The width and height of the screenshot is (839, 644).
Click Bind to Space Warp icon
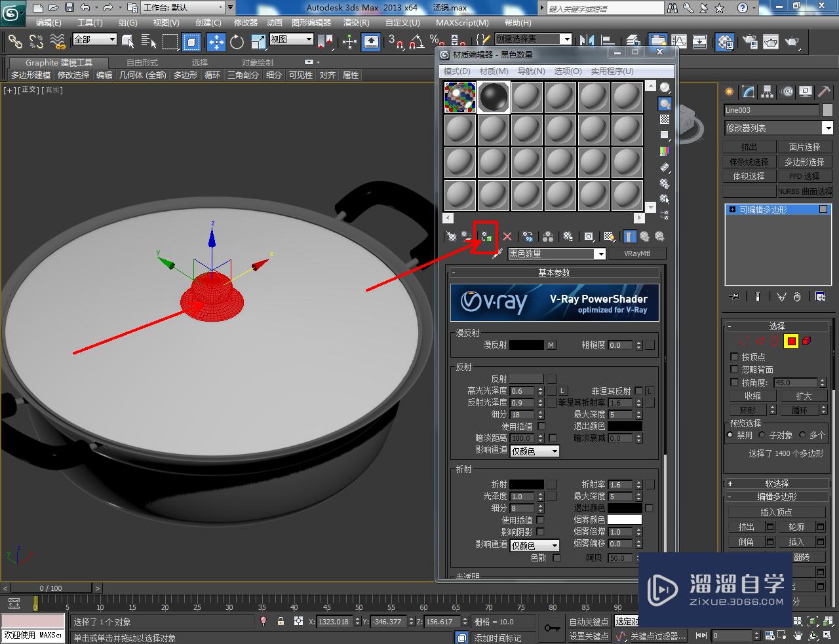(x=58, y=42)
